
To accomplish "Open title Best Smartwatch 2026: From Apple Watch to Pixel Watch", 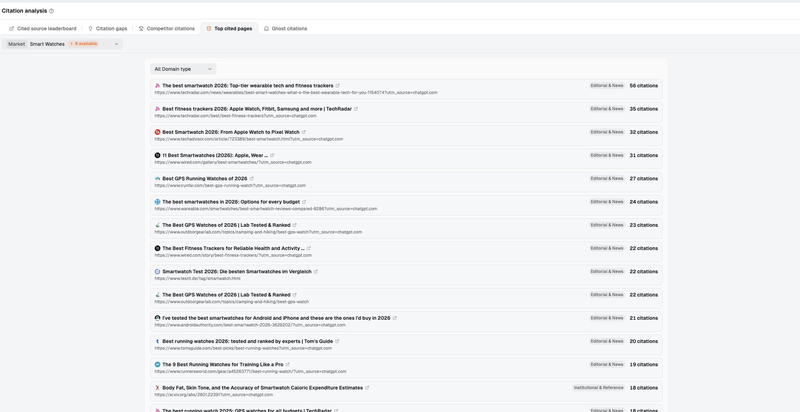I will point(231,132).
